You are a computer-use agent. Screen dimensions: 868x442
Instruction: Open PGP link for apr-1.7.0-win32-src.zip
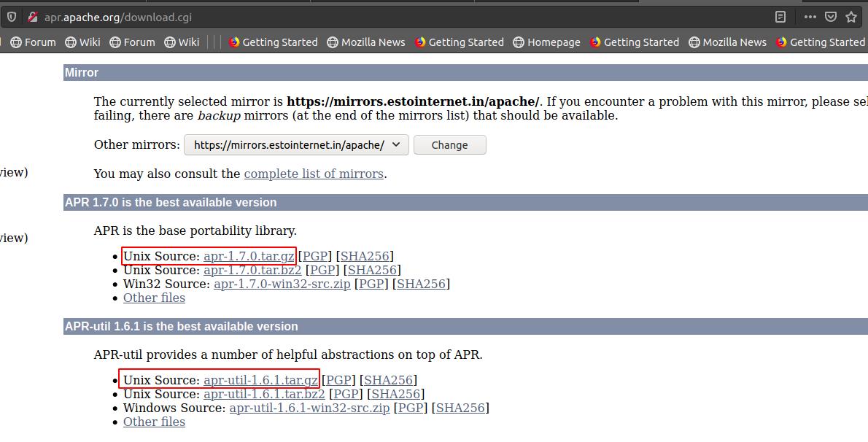[x=371, y=284]
